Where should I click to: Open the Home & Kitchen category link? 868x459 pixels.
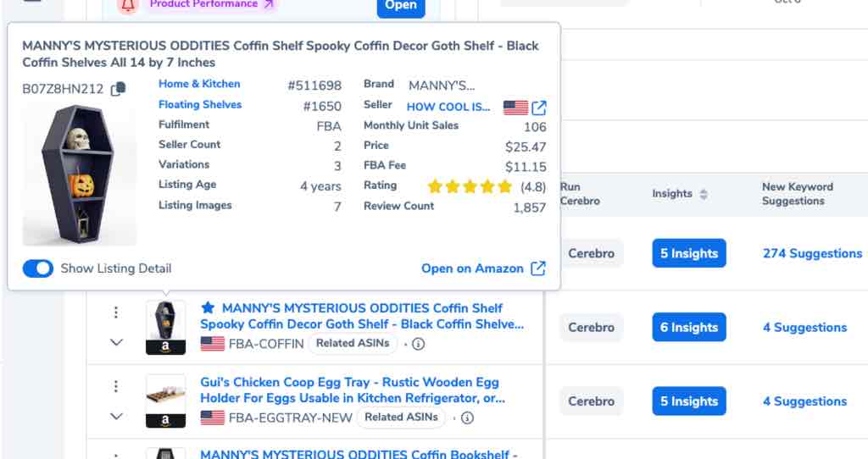[x=199, y=84]
